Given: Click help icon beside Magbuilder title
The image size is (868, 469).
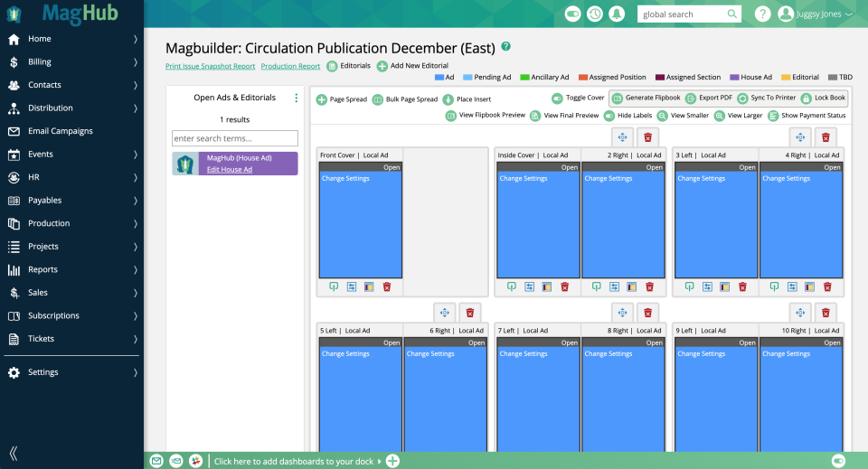Looking at the screenshot, I should [x=506, y=46].
